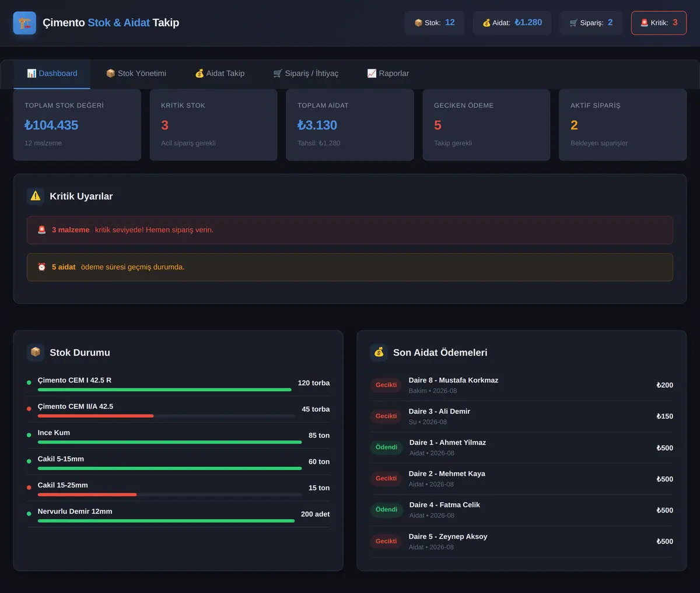This screenshot has width=700, height=593.
Task: Click the Stok count badge in the header
Action: pyautogui.click(x=435, y=23)
